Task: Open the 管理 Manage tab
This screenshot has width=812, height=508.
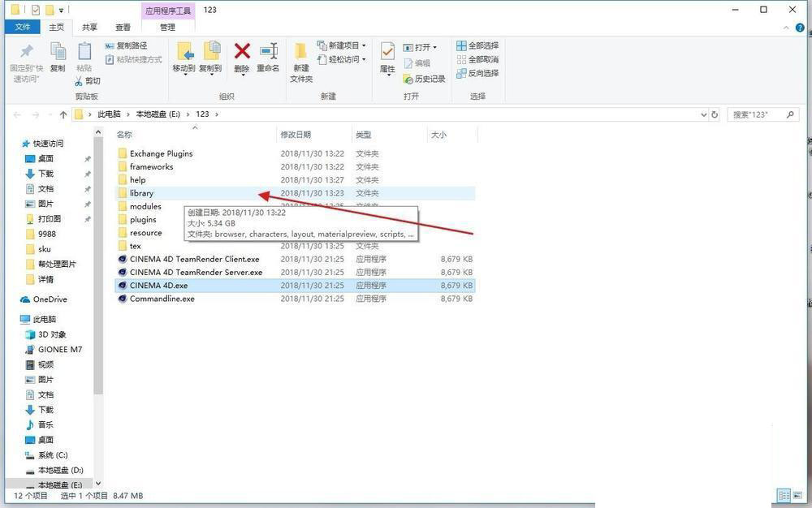Action: coord(167,27)
